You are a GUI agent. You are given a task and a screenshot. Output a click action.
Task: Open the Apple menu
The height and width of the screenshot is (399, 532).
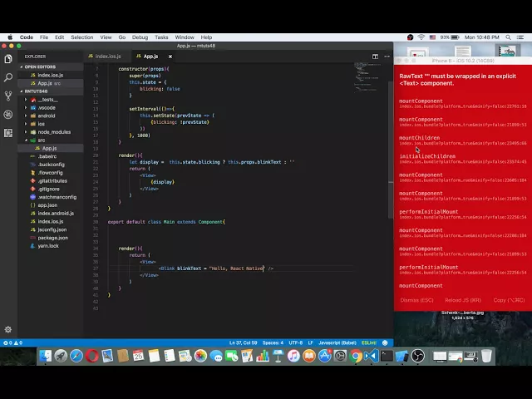pos(10,37)
